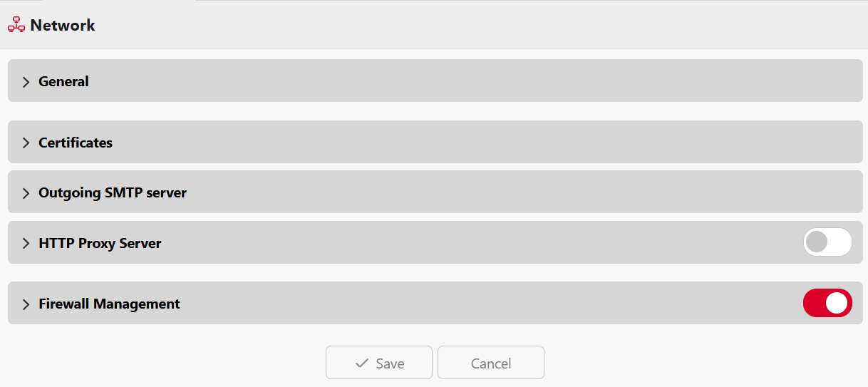Expand the Certificates section arrow
The height and width of the screenshot is (387, 868).
26,143
